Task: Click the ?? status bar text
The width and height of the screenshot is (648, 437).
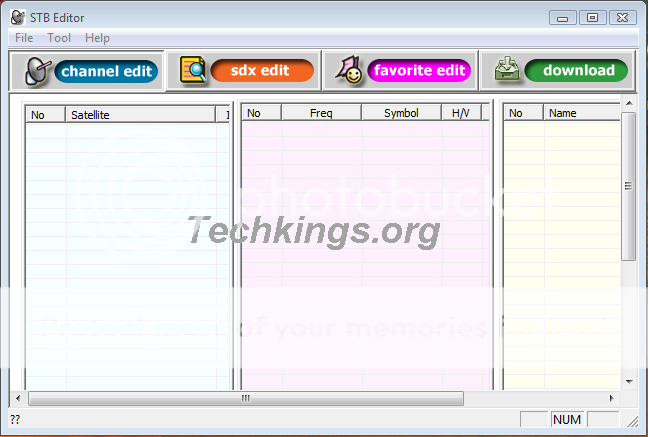Action: coord(15,420)
